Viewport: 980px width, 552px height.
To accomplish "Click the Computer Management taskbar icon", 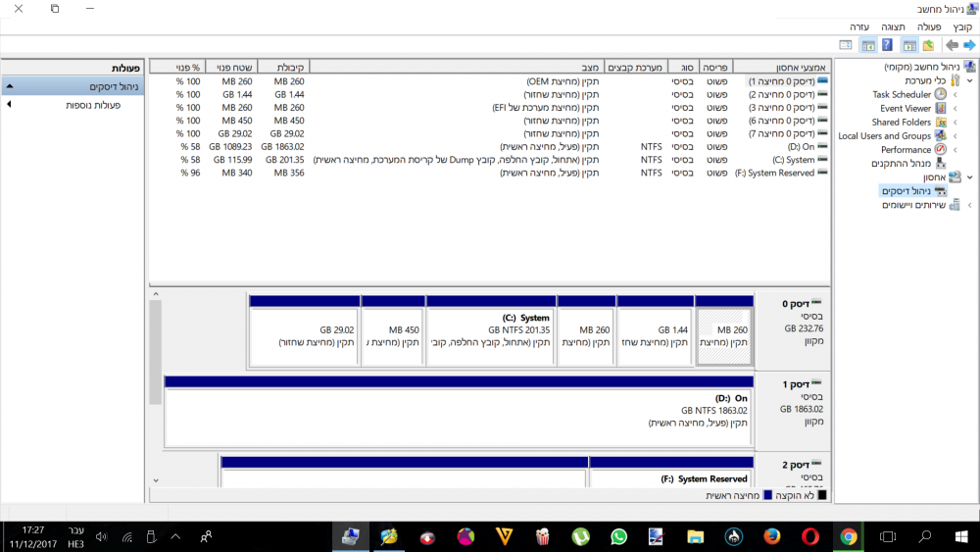I will tap(351, 537).
